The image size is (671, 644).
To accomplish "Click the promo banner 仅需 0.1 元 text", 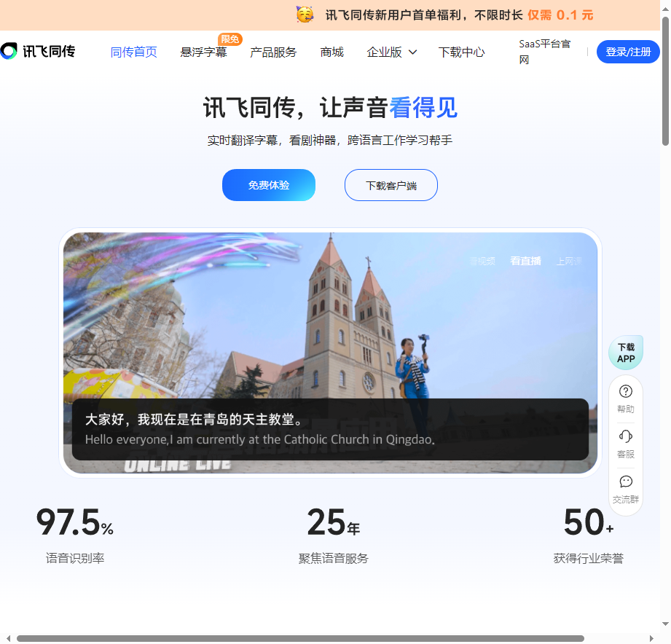I will [560, 15].
